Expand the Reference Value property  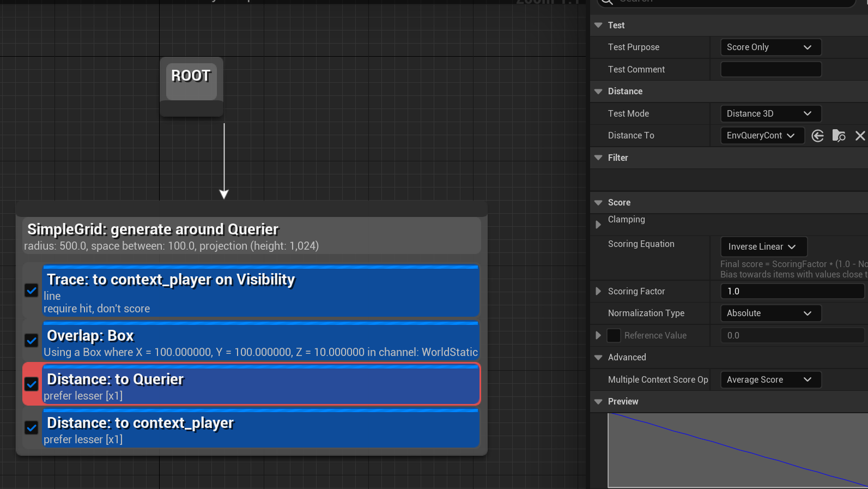click(598, 335)
